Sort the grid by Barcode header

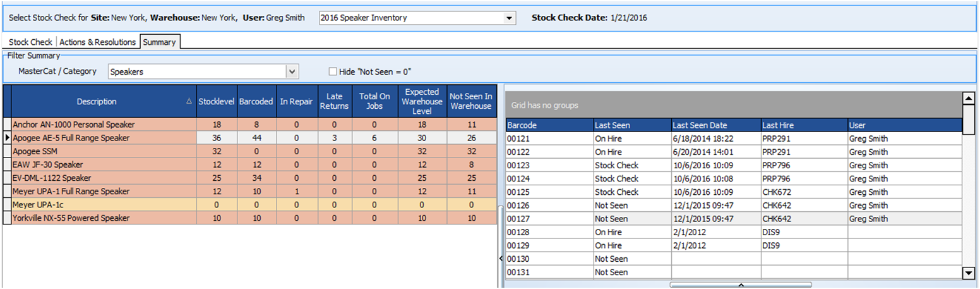coord(548,125)
